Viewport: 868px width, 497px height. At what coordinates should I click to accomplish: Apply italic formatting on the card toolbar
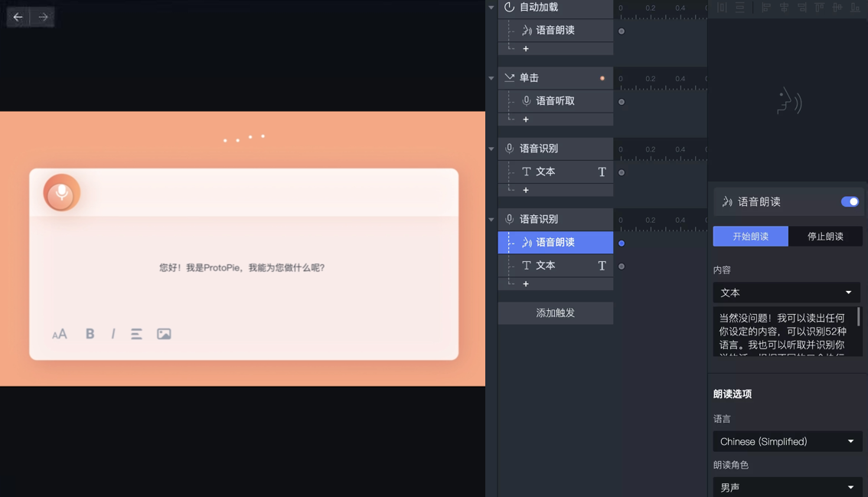click(x=113, y=334)
